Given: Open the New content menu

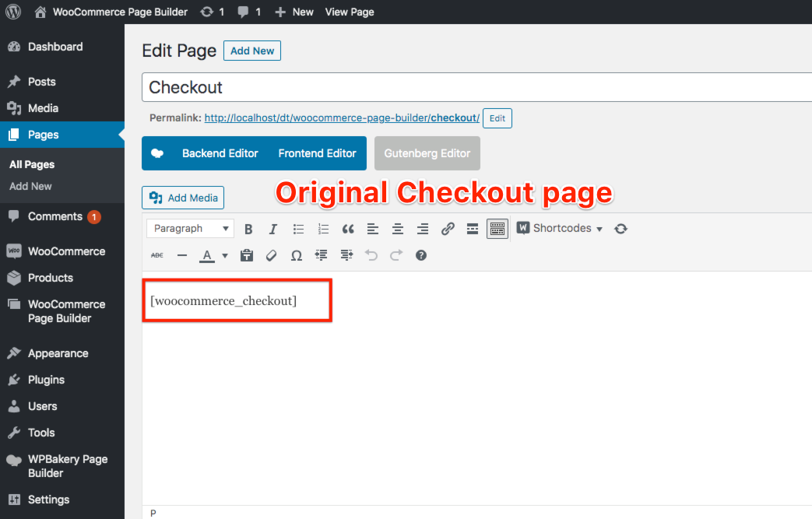Looking at the screenshot, I should (x=294, y=12).
